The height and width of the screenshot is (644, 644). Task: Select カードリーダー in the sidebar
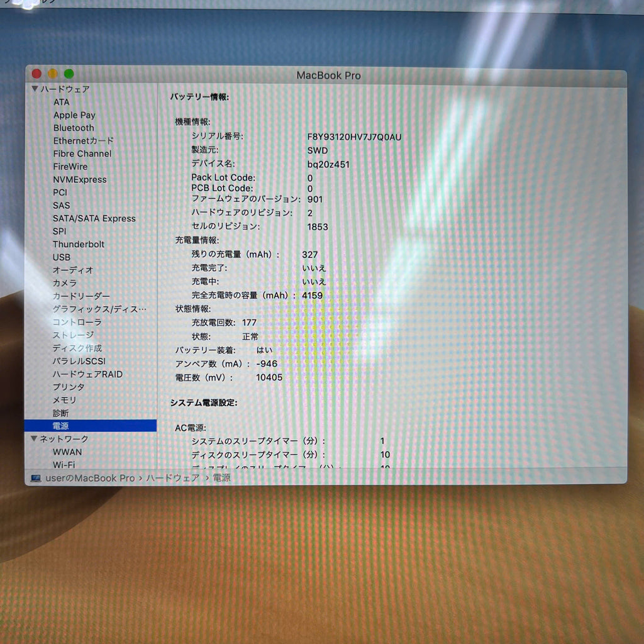[81, 296]
